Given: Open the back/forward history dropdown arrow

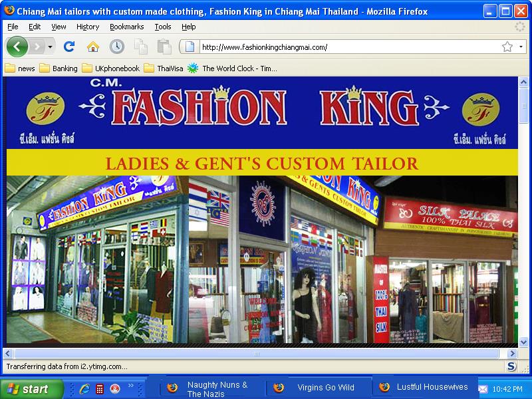Looking at the screenshot, I should 50,47.
